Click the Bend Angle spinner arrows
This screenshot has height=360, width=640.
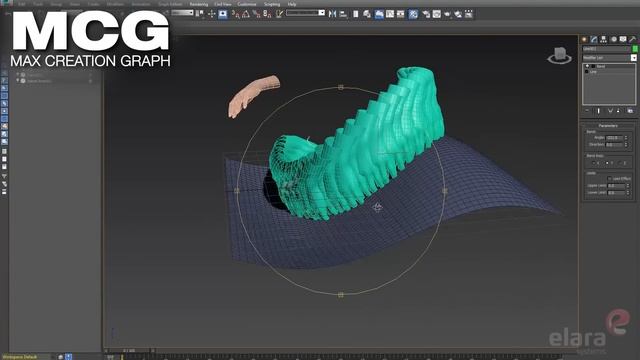pyautogui.click(x=627, y=138)
